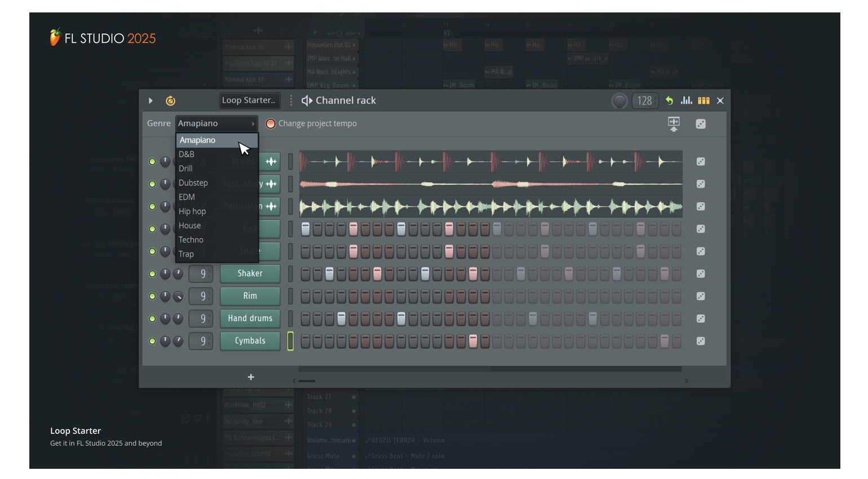Open the Genre dropdown showing Amapiano
This screenshot has height=479, width=868.
[x=216, y=123]
